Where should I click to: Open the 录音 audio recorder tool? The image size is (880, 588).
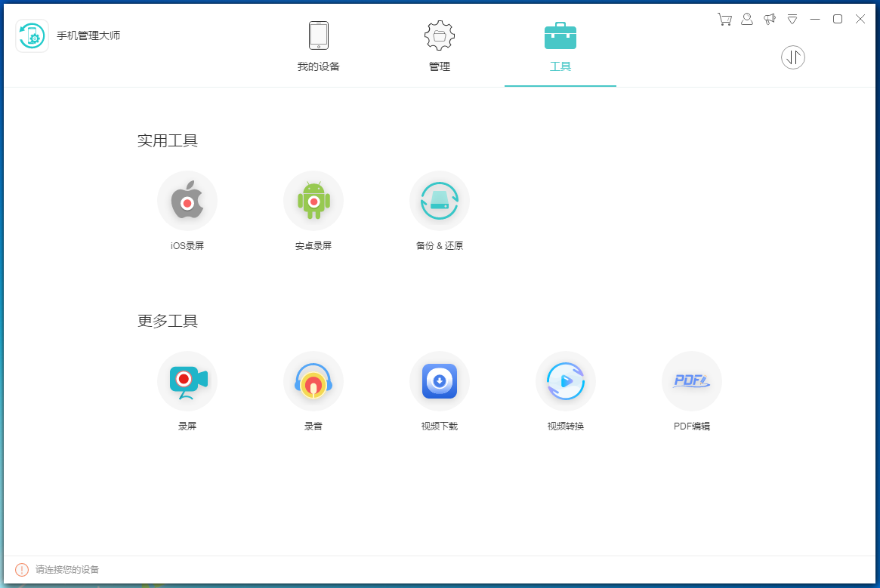tap(313, 381)
